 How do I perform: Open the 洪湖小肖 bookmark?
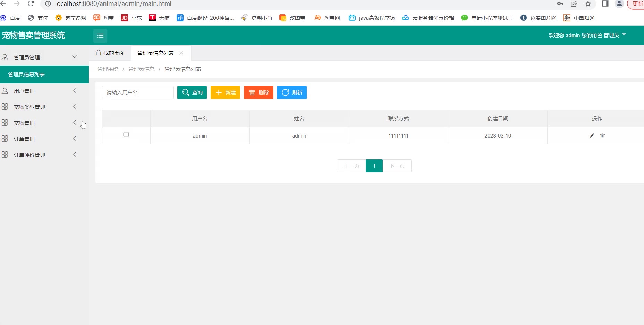point(256,18)
